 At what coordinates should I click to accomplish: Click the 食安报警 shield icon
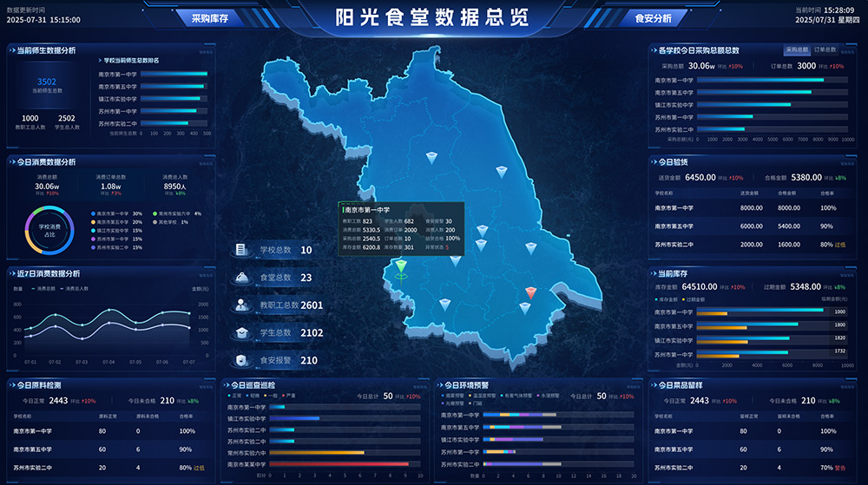point(241,360)
